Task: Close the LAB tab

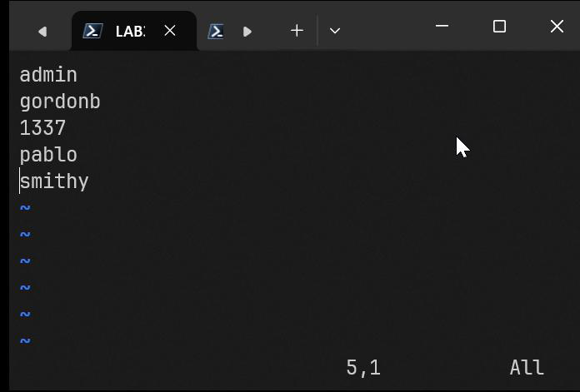Action: tap(170, 31)
